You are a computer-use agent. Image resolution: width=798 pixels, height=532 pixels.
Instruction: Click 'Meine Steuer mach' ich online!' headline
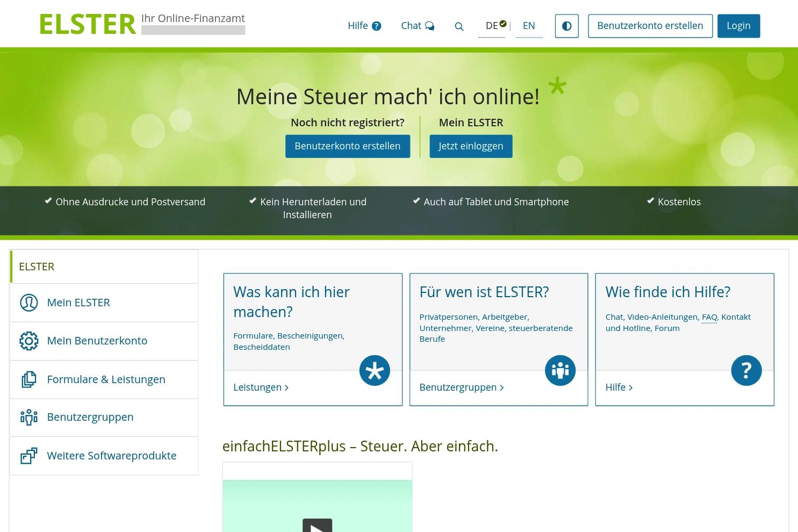pos(388,97)
